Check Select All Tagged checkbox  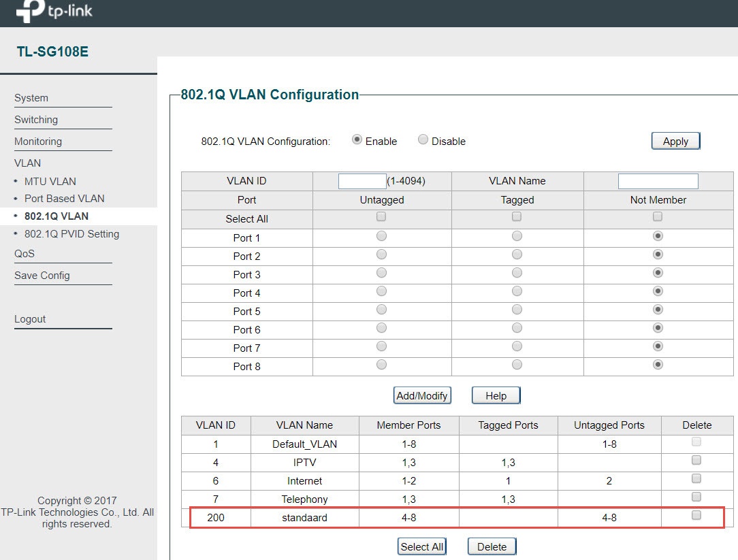[517, 216]
